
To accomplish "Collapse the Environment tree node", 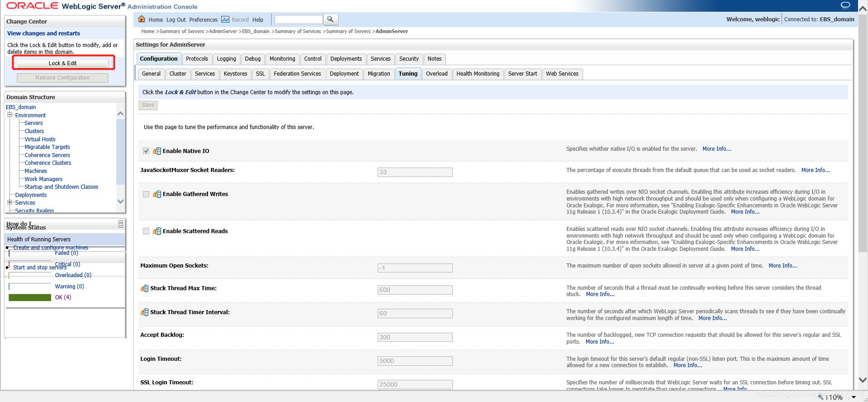I will tap(9, 115).
